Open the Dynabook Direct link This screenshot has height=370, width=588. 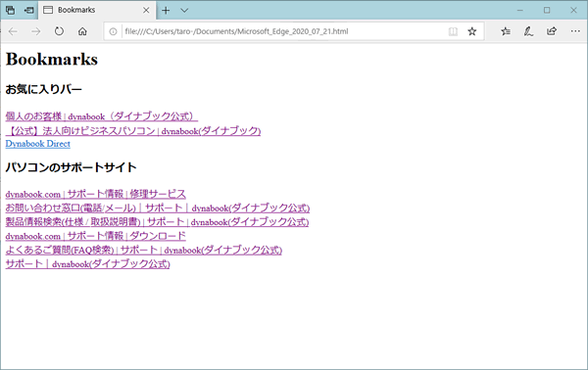[x=38, y=144]
